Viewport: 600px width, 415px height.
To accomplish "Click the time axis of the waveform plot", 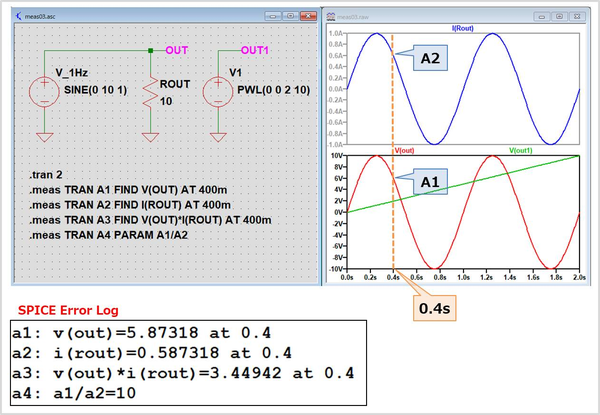I will (462, 276).
